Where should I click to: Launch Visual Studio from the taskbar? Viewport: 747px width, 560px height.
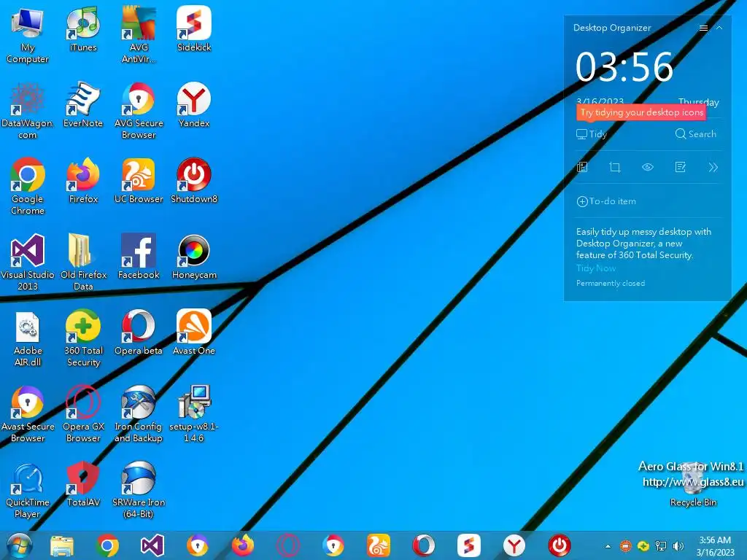pyautogui.click(x=152, y=545)
